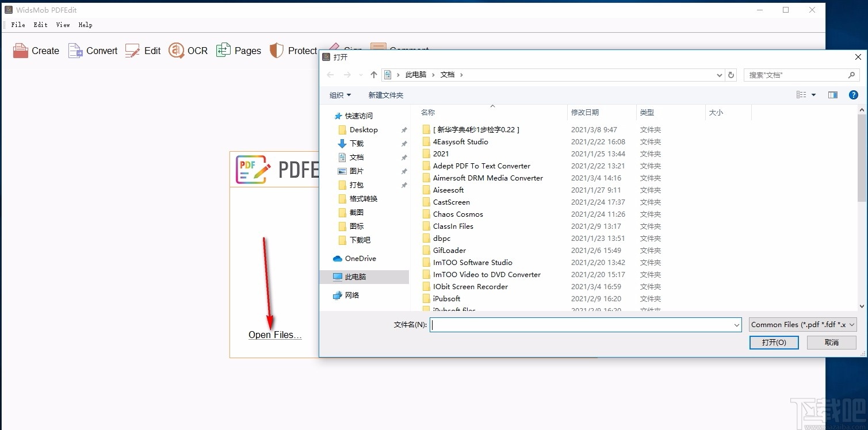
Task: Open the view layout dropdown arrow
Action: click(x=813, y=95)
